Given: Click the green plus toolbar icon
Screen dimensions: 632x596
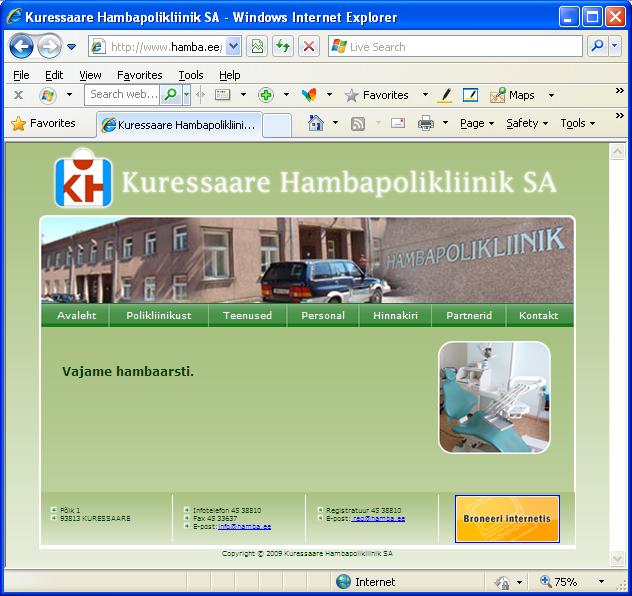Looking at the screenshot, I should (266, 95).
